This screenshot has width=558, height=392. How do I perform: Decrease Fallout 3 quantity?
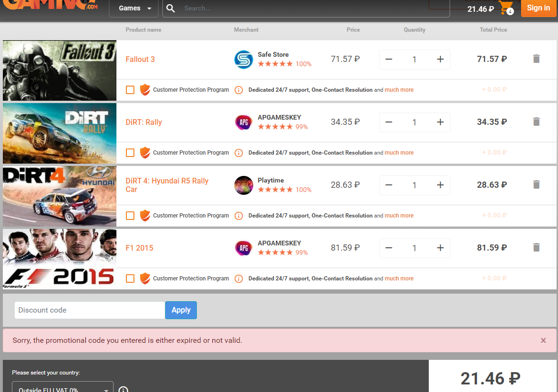coord(389,60)
